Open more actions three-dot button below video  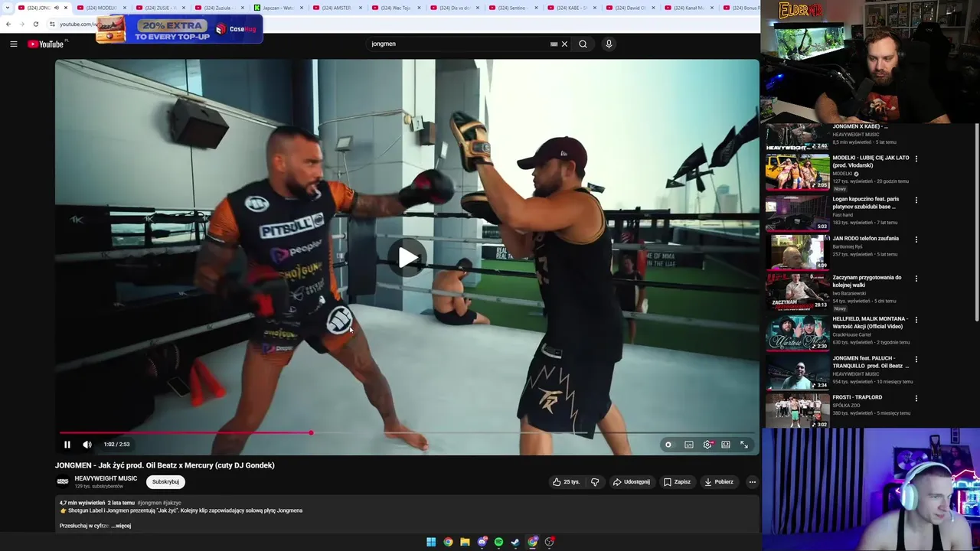(753, 482)
